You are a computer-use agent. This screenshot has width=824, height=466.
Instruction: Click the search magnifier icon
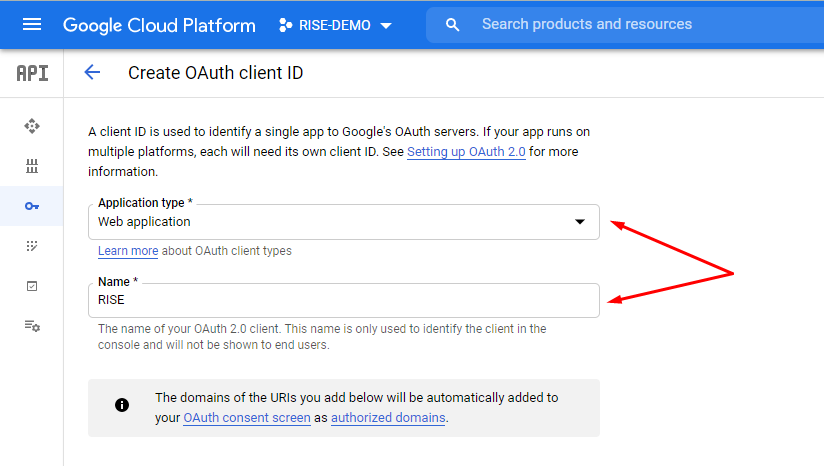click(x=452, y=25)
